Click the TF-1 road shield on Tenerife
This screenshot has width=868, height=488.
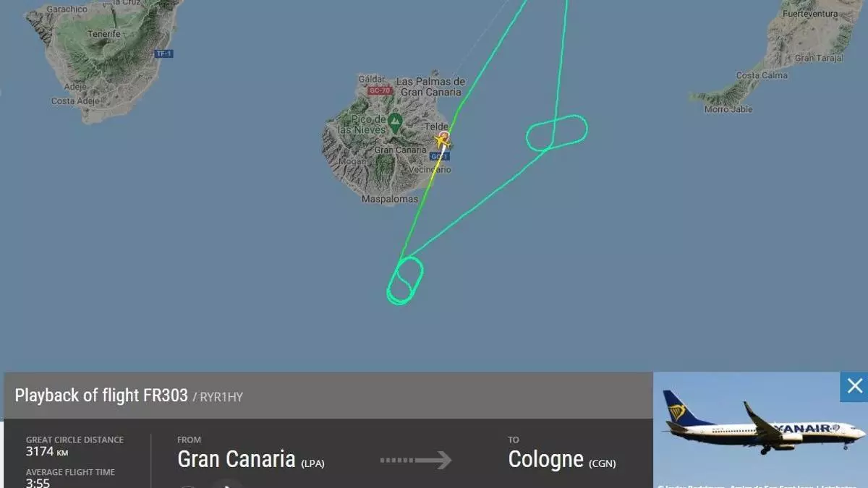[163, 53]
